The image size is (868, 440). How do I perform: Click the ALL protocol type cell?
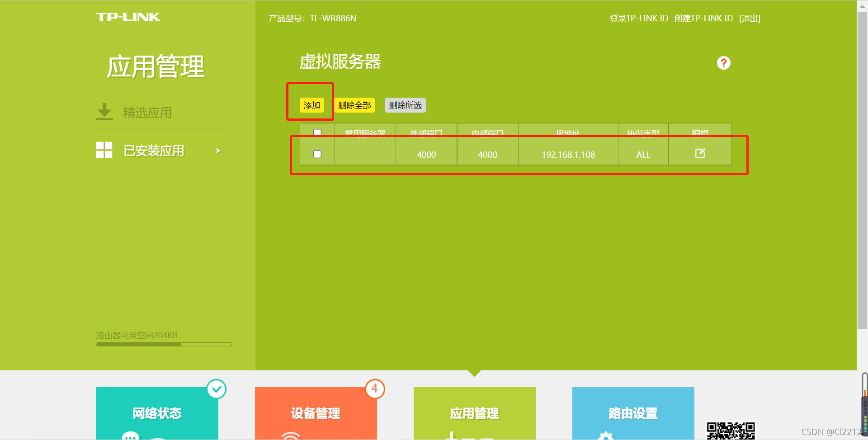coord(643,155)
